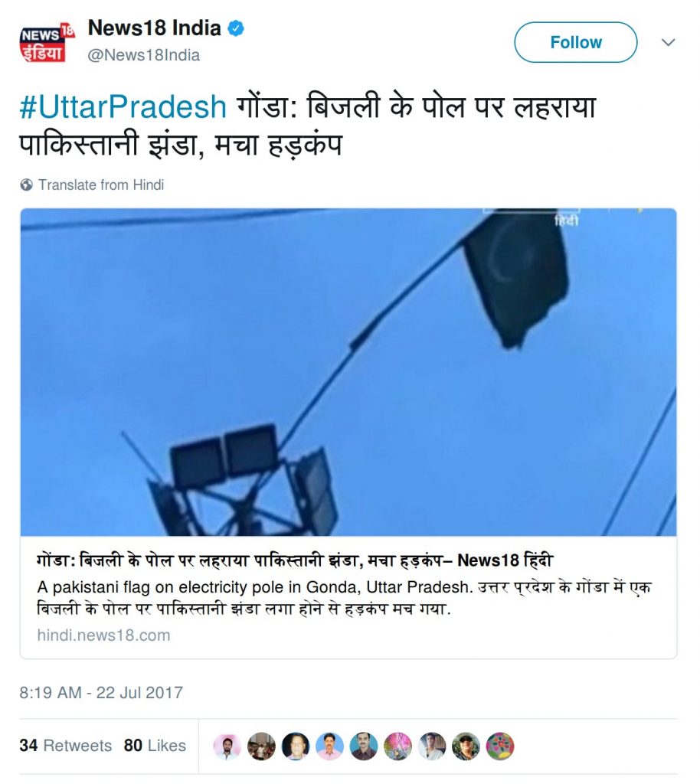Image resolution: width=700 pixels, height=784 pixels.
Task: Open the first liker's avatar
Action: pos(227,746)
